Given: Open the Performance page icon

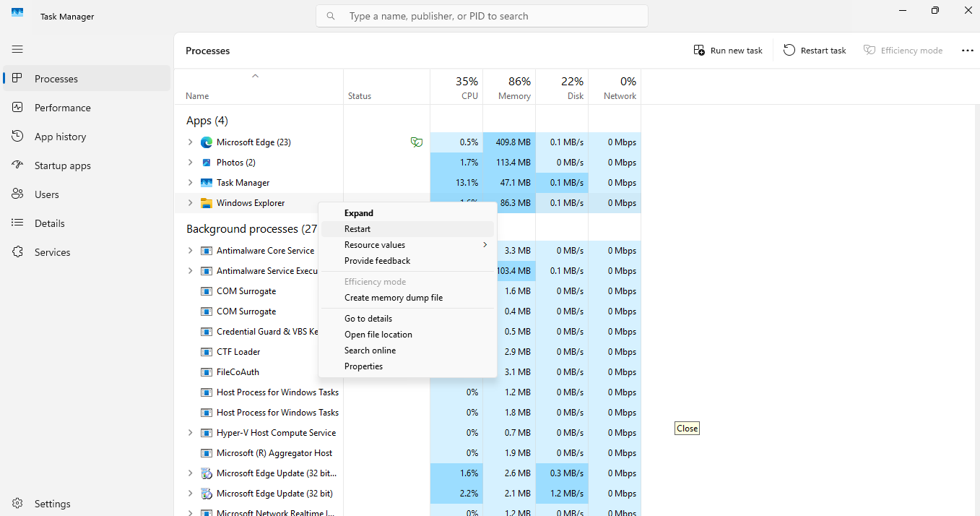Looking at the screenshot, I should pos(18,108).
